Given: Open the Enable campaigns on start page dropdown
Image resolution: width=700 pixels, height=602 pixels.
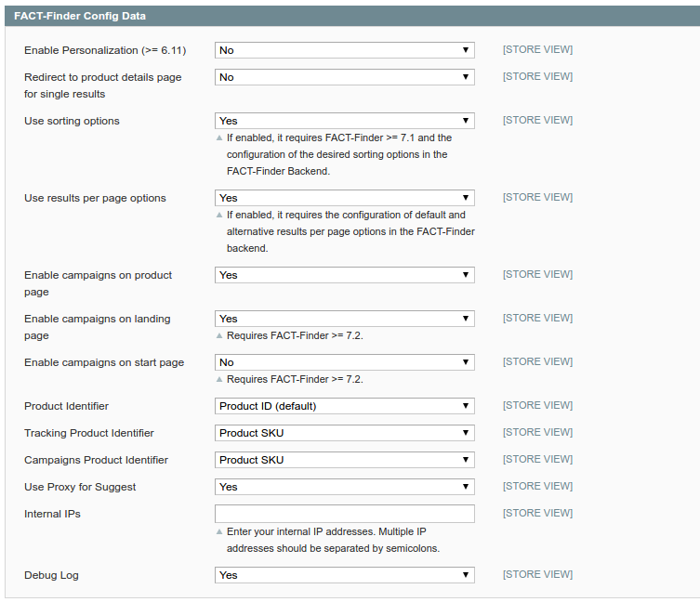Looking at the screenshot, I should [344, 362].
